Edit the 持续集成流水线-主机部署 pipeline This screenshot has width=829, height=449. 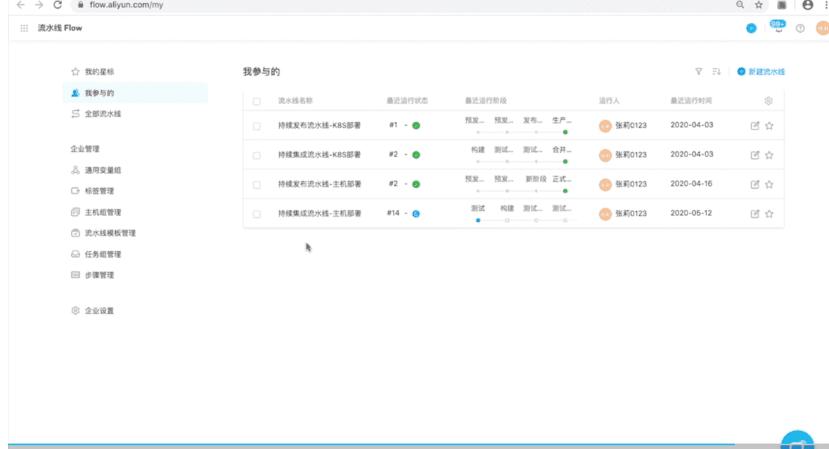coord(754,214)
